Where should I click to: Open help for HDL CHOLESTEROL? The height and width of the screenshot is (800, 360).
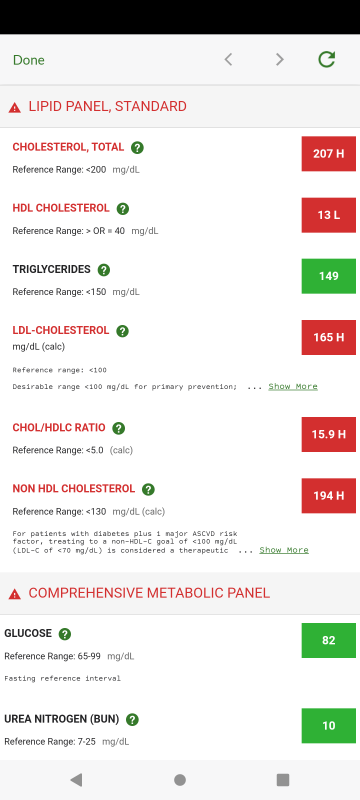coord(123,209)
